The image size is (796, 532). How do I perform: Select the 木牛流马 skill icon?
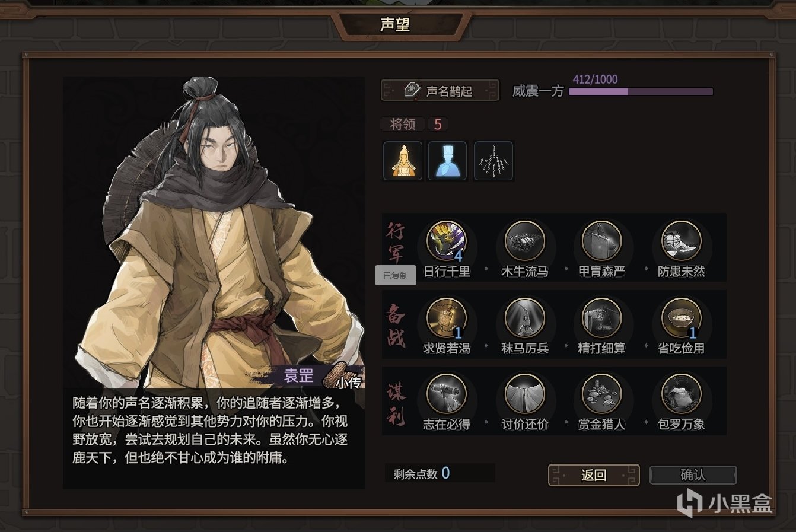coord(524,241)
